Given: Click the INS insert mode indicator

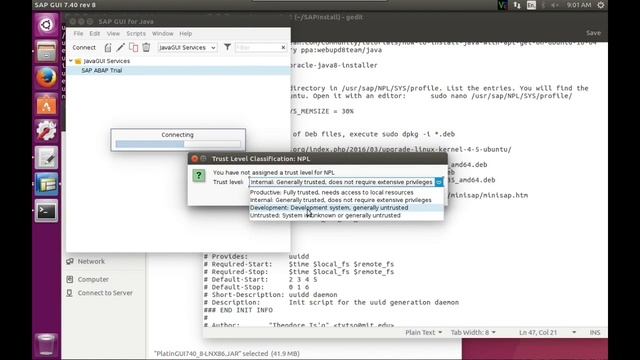Looking at the screenshot, I should [595, 333].
